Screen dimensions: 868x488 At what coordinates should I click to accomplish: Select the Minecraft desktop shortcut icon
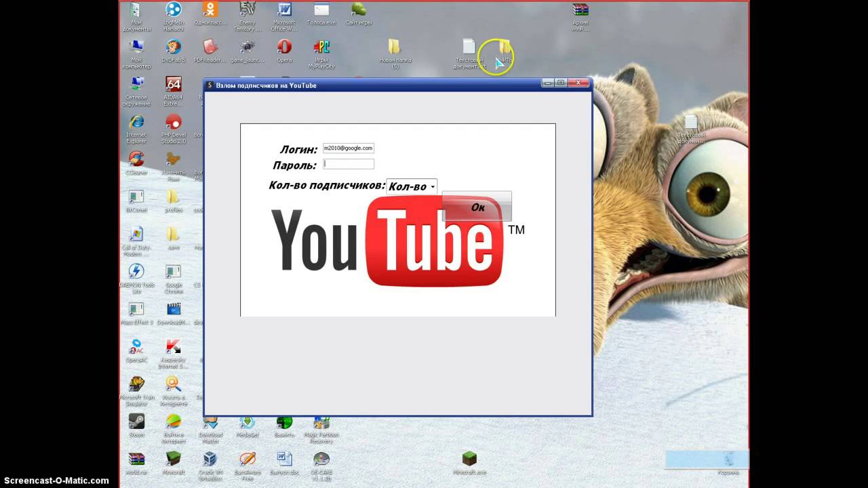[174, 463]
